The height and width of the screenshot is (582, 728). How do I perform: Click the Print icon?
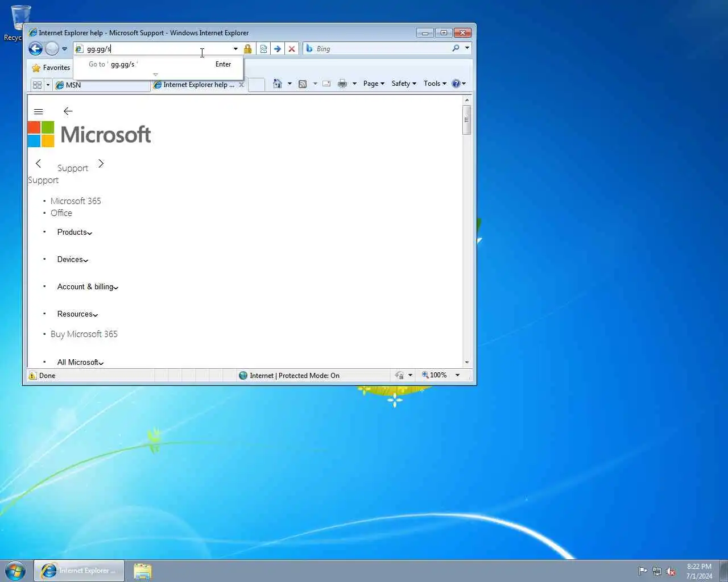pos(342,84)
